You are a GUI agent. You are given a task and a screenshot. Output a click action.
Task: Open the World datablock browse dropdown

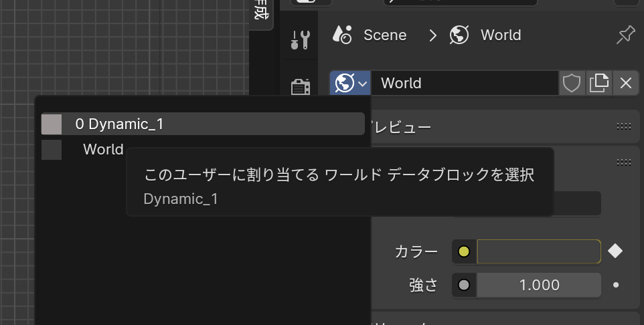click(x=351, y=83)
